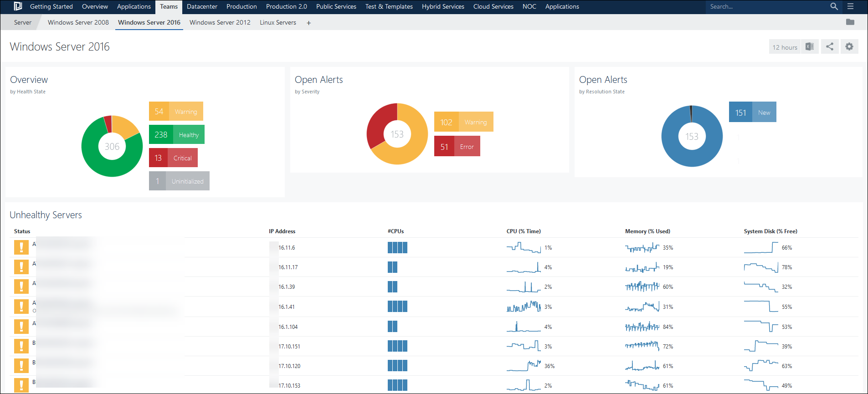
Task: Click the 72% memory value
Action: [x=668, y=346]
